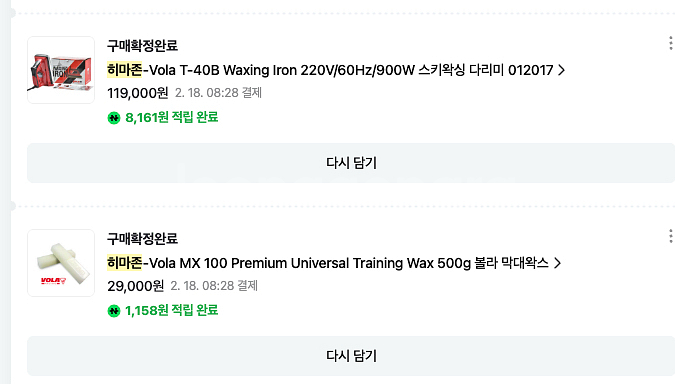The image size is (675, 384).
Task: Click the green N point icon beside 8,161원
Action: pyautogui.click(x=114, y=118)
